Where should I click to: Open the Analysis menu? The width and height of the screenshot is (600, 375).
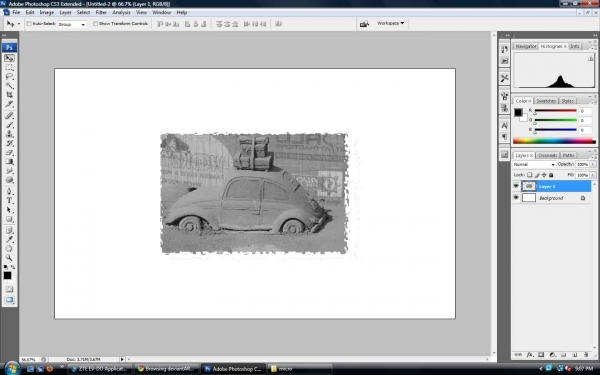click(121, 13)
